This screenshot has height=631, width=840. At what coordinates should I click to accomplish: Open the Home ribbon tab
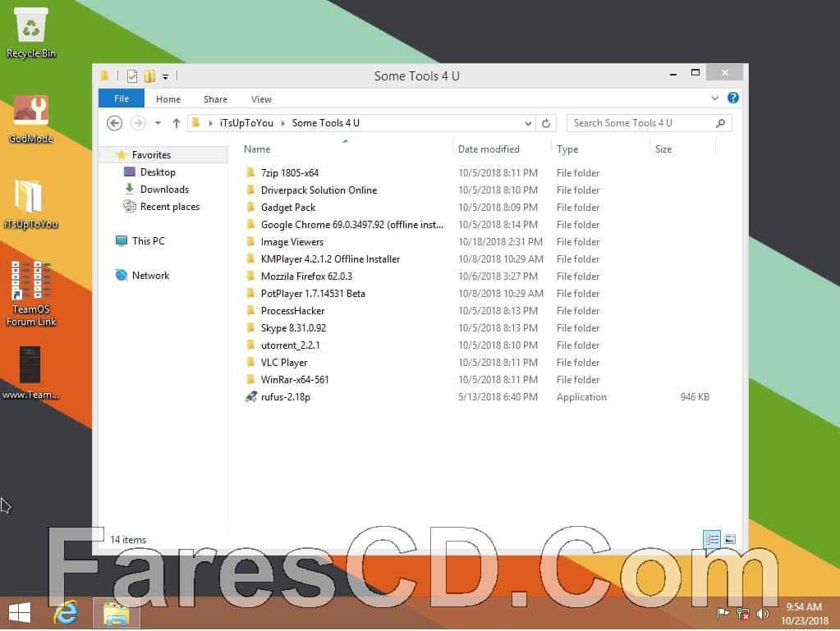[168, 99]
